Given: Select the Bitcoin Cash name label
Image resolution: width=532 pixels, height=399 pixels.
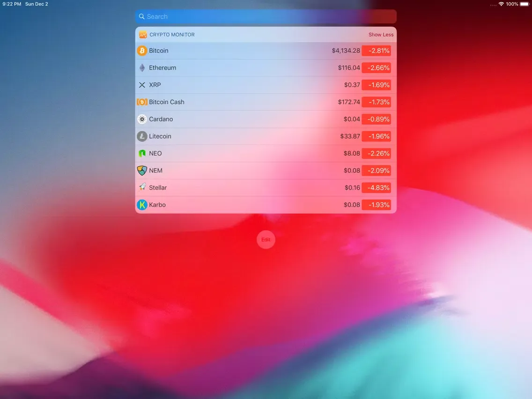Looking at the screenshot, I should pyautogui.click(x=167, y=102).
